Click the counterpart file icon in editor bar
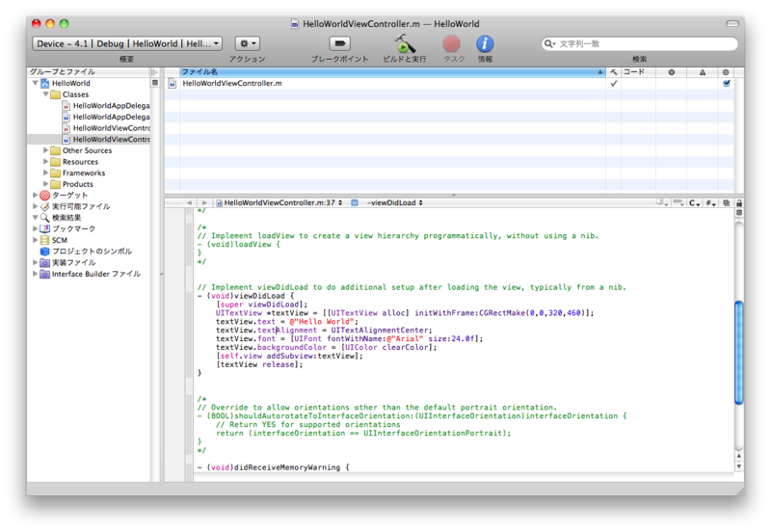 [x=727, y=202]
